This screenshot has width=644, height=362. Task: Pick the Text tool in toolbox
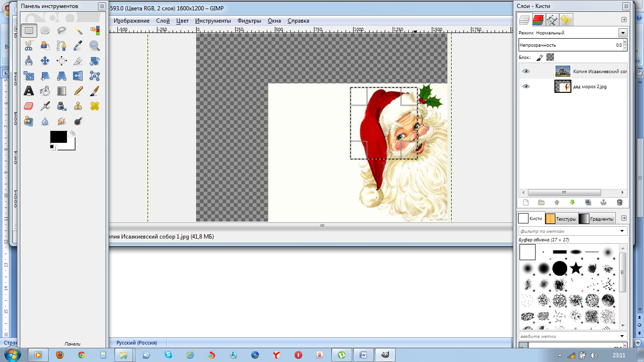pos(29,91)
